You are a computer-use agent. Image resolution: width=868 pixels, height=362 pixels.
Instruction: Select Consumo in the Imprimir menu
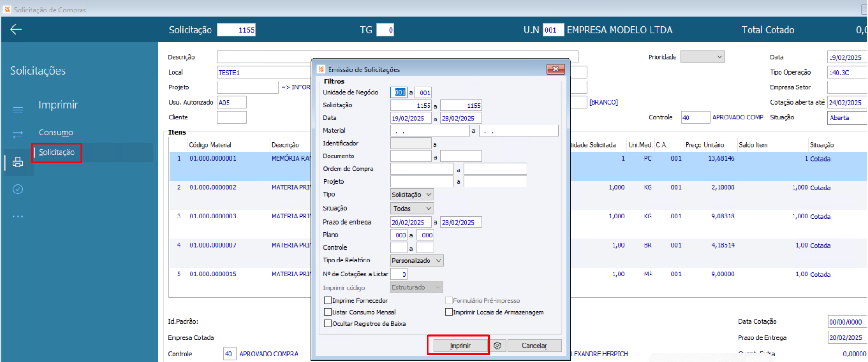point(56,132)
